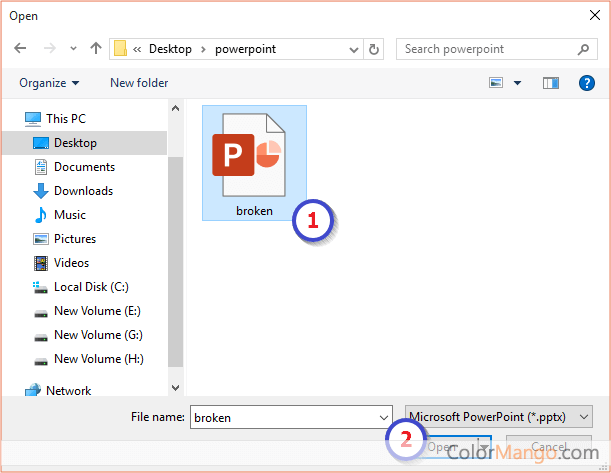This screenshot has width=611, height=473.
Task: Click the New folder button
Action: coord(139,83)
